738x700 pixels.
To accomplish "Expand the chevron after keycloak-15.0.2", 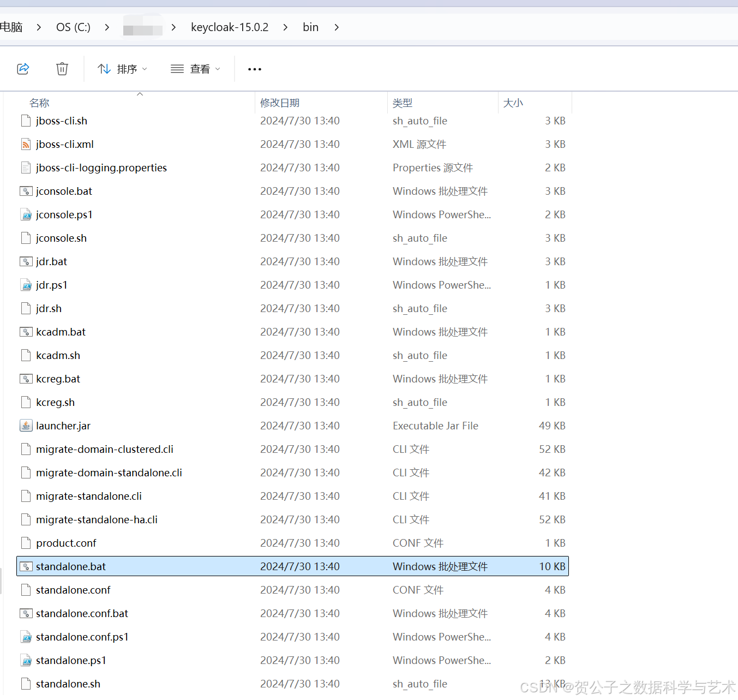I will 285,27.
